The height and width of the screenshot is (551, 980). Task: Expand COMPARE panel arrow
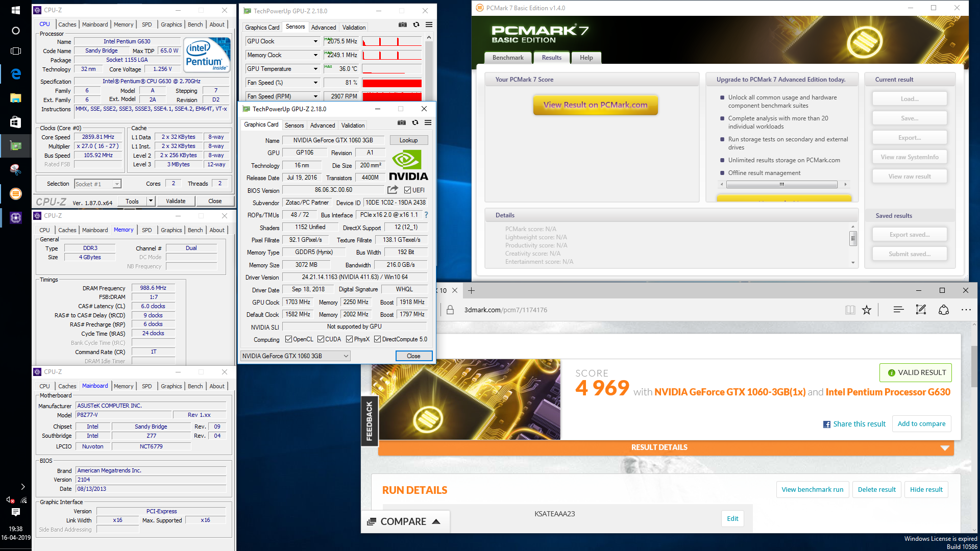pos(436,521)
